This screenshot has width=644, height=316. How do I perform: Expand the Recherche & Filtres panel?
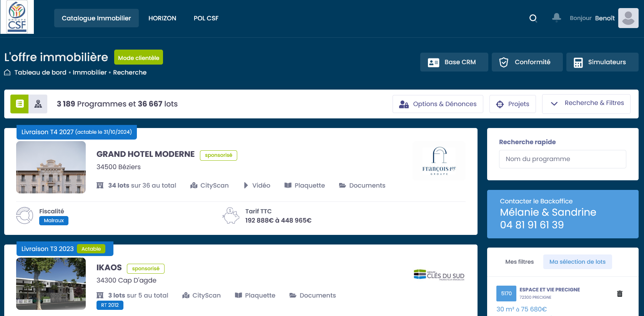(586, 103)
